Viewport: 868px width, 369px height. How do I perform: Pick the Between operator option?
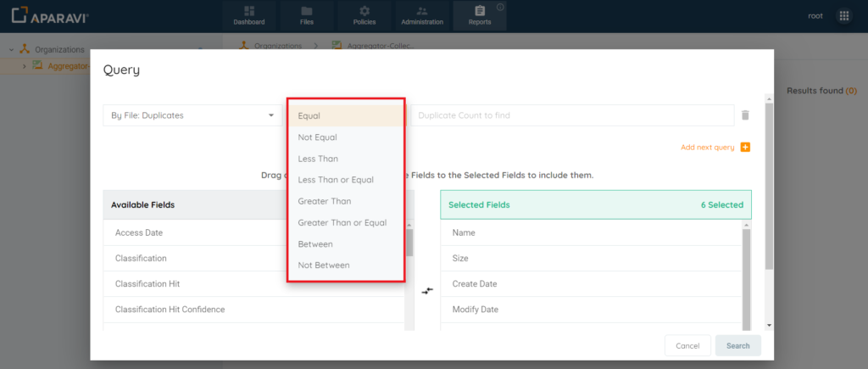coord(315,244)
